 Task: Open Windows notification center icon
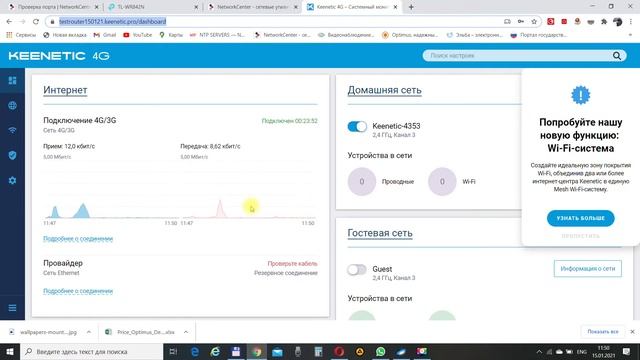(627, 351)
